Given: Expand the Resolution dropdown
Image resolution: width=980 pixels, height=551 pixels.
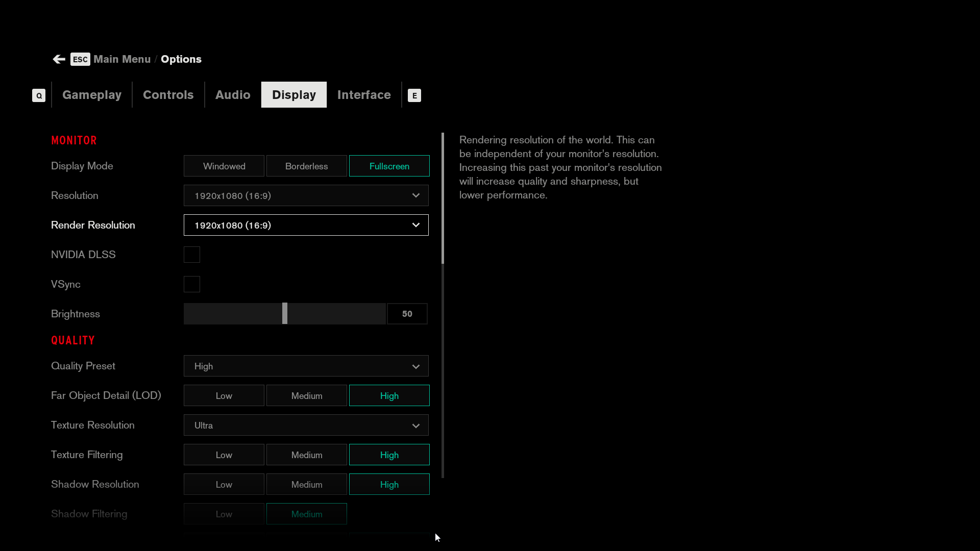Looking at the screenshot, I should (306, 196).
